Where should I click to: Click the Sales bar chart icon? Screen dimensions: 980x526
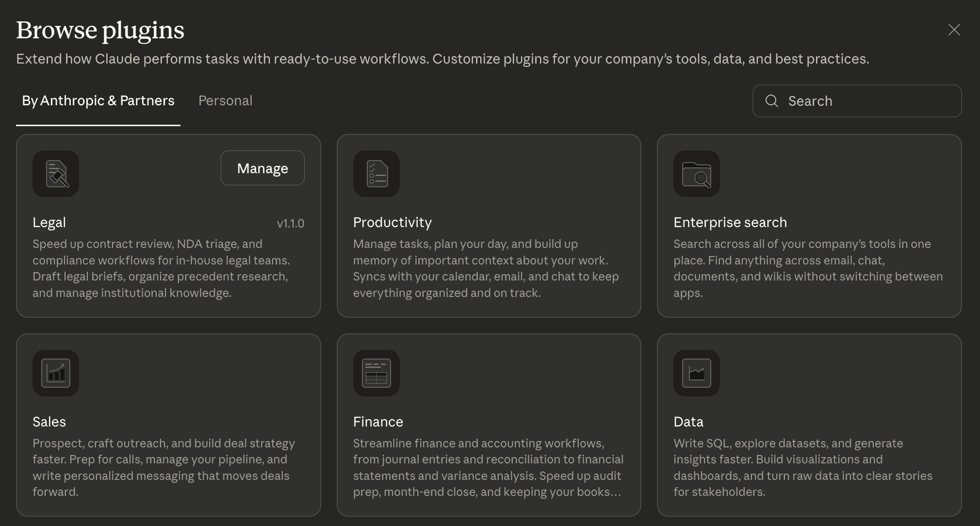[56, 373]
